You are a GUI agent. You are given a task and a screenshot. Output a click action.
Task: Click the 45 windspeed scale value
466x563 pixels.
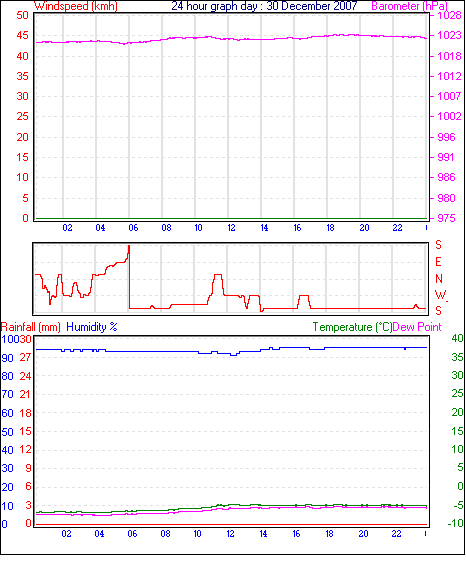[22, 36]
